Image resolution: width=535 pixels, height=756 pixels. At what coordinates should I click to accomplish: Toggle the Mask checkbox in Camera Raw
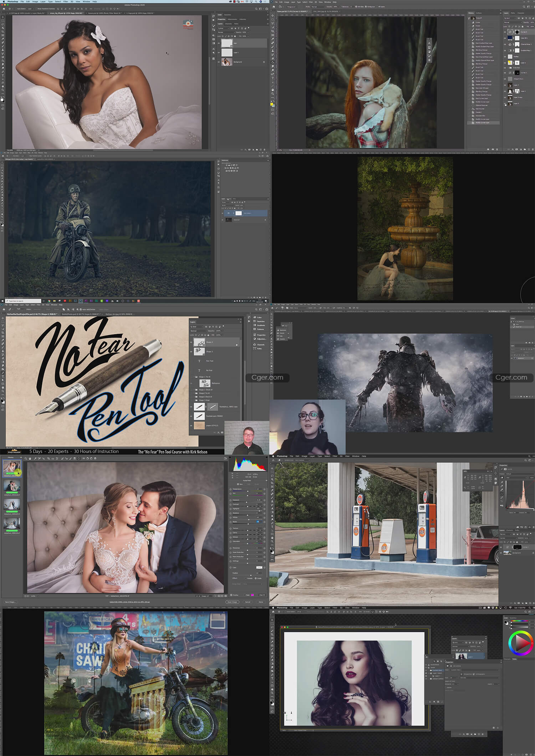tap(244, 595)
